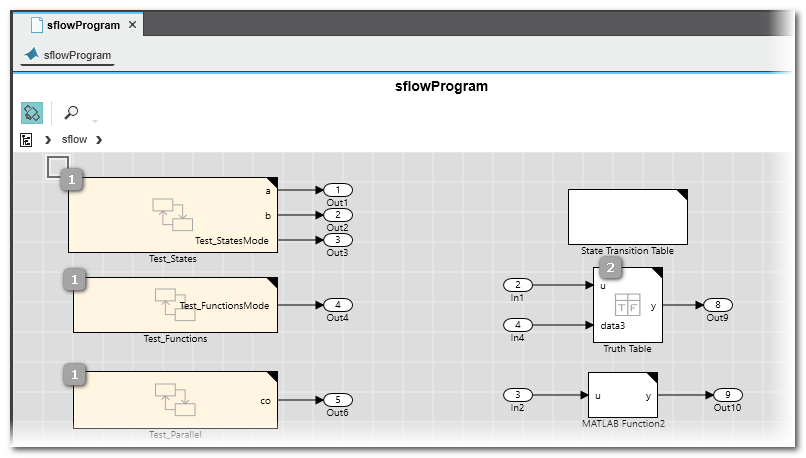The height and width of the screenshot is (458, 806).
Task: Open the model hierarchy tree icon
Action: (x=27, y=139)
